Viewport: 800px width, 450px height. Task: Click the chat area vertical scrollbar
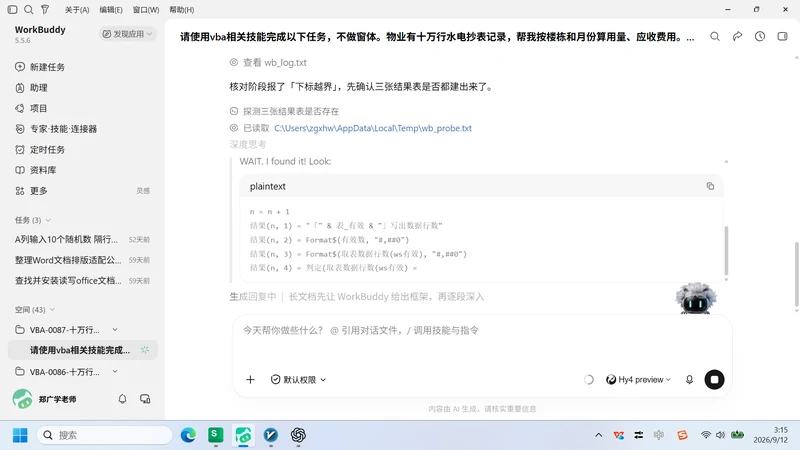[796, 274]
